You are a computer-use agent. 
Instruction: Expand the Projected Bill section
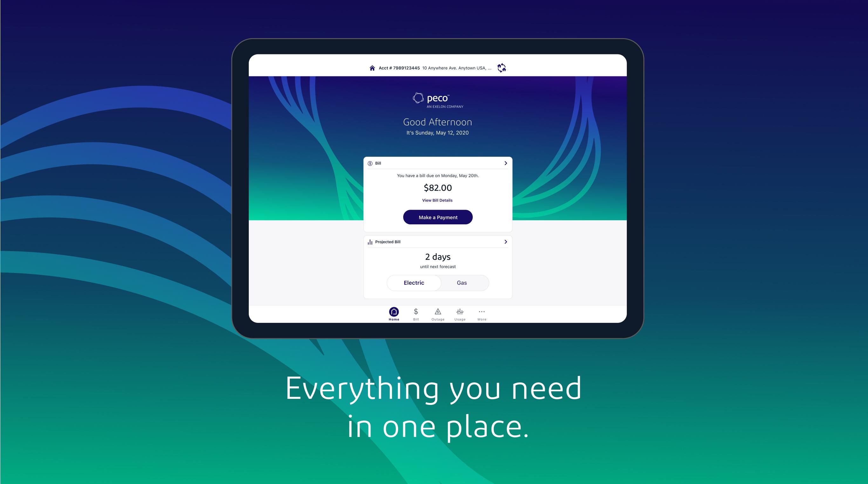[x=505, y=242]
